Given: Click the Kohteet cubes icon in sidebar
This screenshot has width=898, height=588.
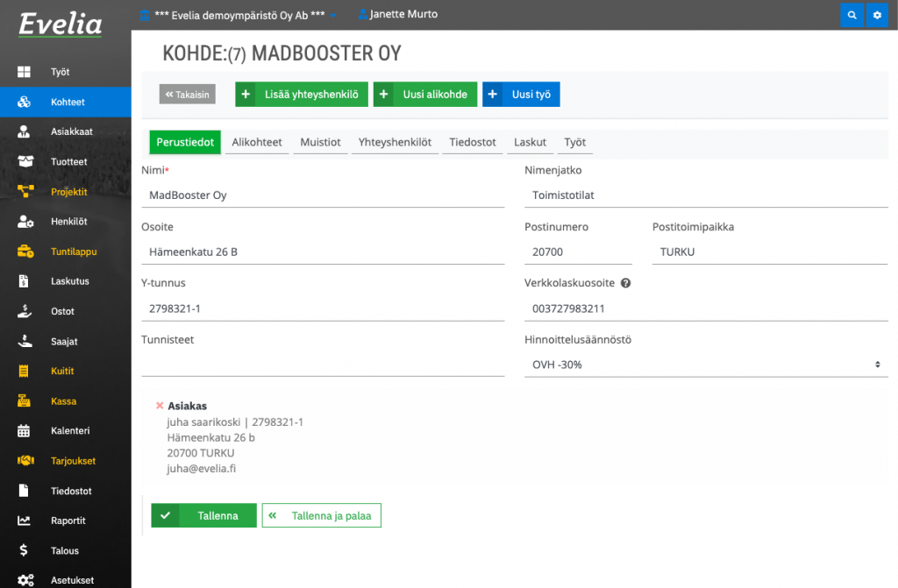Looking at the screenshot, I should pyautogui.click(x=24, y=102).
